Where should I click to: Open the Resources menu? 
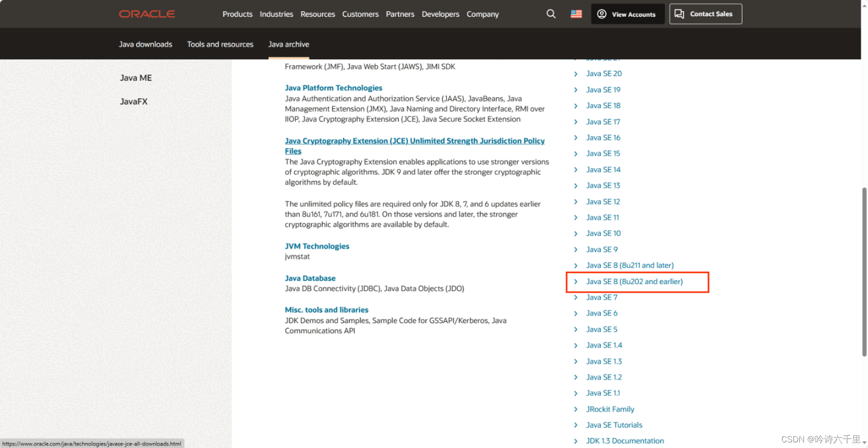pyautogui.click(x=318, y=14)
